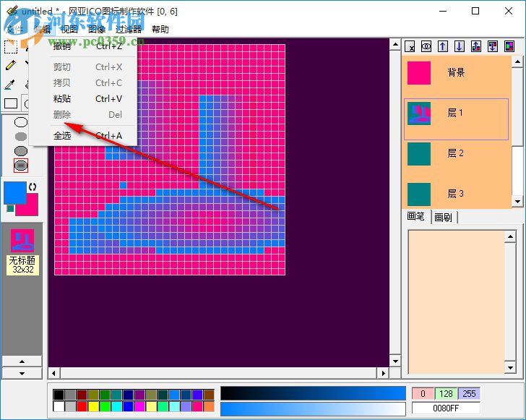526x420 pixels.
Task: Click the delete layer icon
Action: [410, 46]
